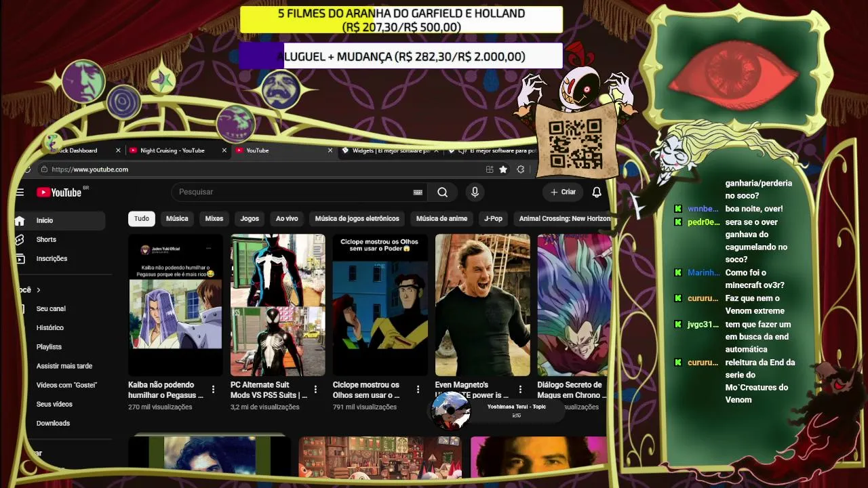The height and width of the screenshot is (488, 868).
Task: Close the Dashboard browser tab
Action: tap(118, 150)
